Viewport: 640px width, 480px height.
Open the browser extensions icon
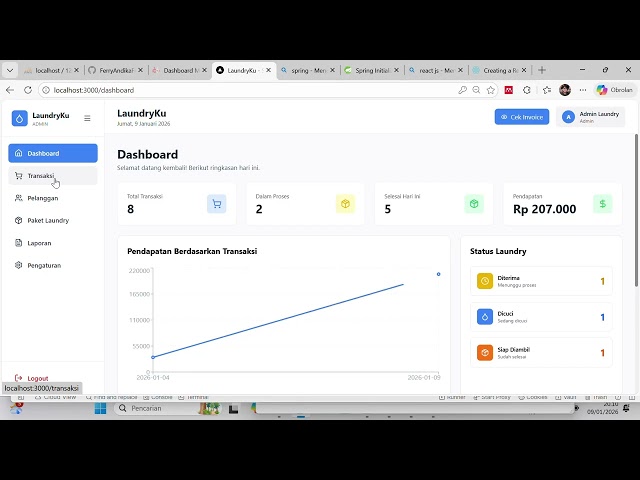coord(527,90)
